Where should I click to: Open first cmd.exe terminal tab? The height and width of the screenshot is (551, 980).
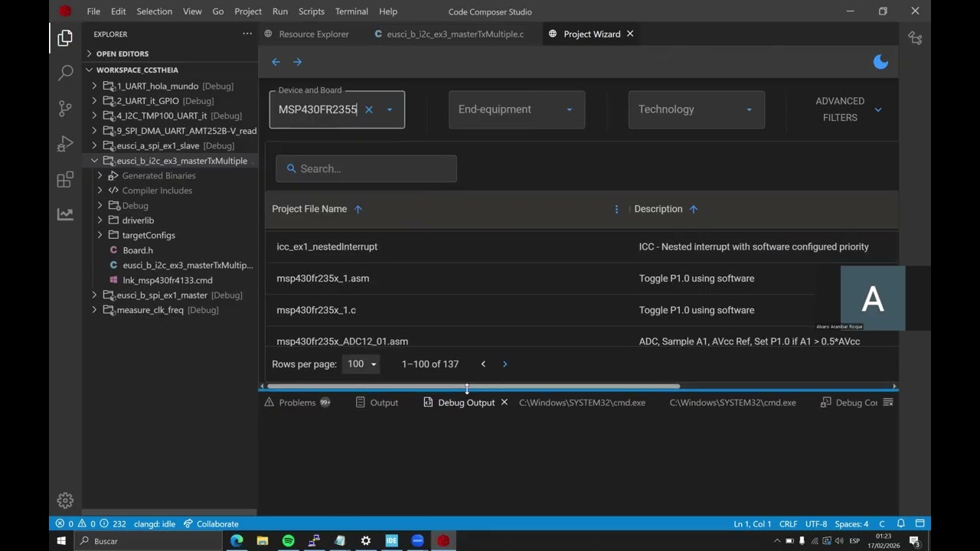click(x=582, y=403)
